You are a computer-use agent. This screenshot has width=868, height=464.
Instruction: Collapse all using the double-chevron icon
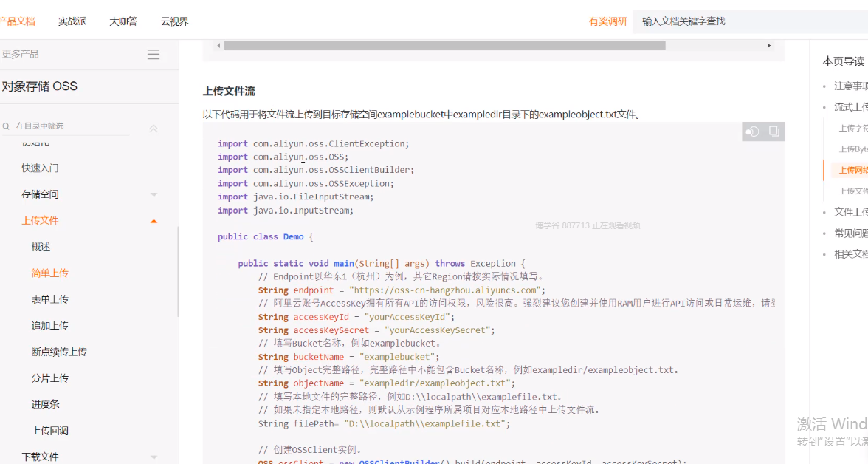(x=154, y=128)
